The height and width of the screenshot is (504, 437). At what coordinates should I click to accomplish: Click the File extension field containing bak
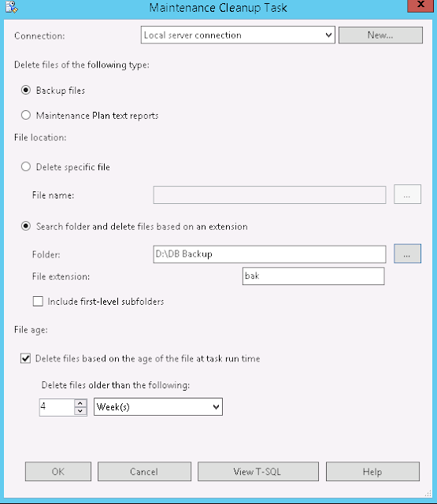313,276
